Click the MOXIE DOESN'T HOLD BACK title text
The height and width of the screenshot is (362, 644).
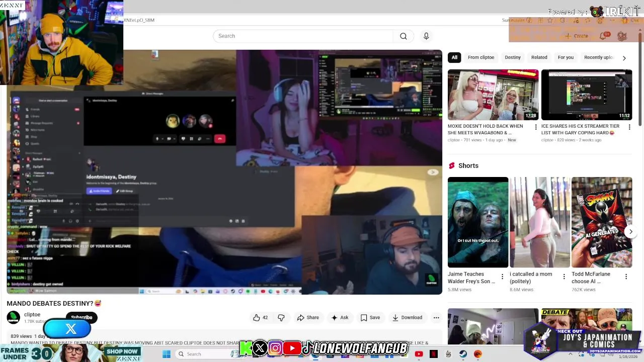point(485,130)
